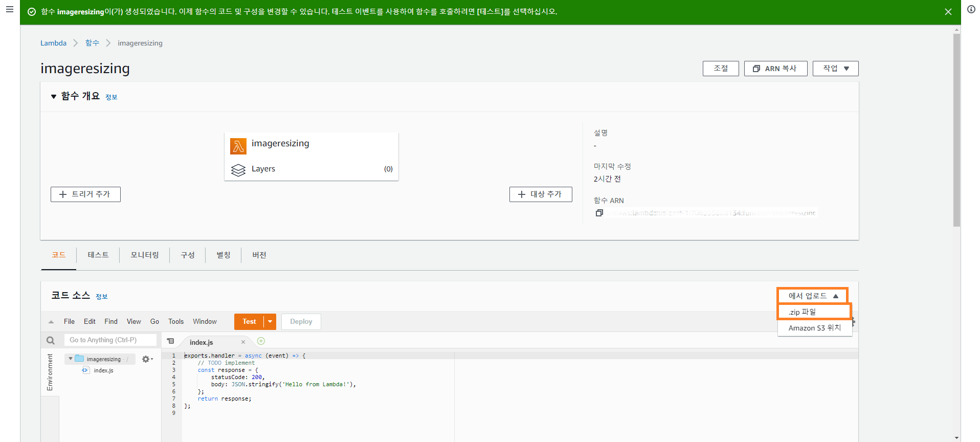Screen dimensions: 980x442
Task: Open the editor Go menu
Action: [x=154, y=322]
